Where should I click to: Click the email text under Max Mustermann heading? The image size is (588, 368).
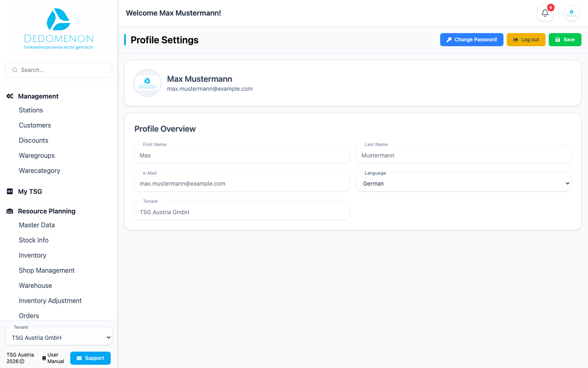click(x=210, y=89)
